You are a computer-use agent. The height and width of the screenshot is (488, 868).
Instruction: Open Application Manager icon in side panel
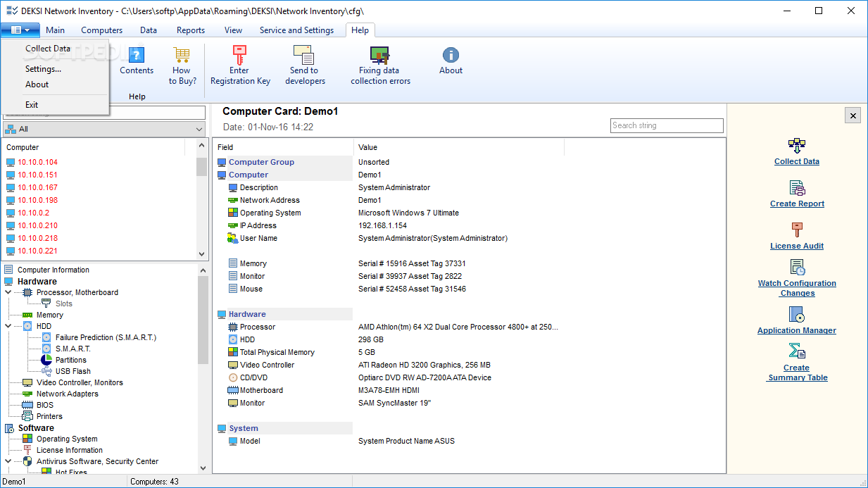797,314
